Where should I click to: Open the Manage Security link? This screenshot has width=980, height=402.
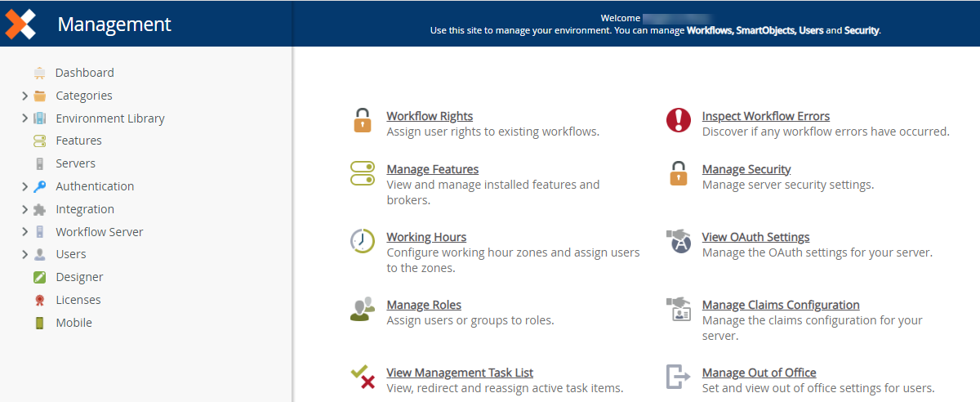746,169
